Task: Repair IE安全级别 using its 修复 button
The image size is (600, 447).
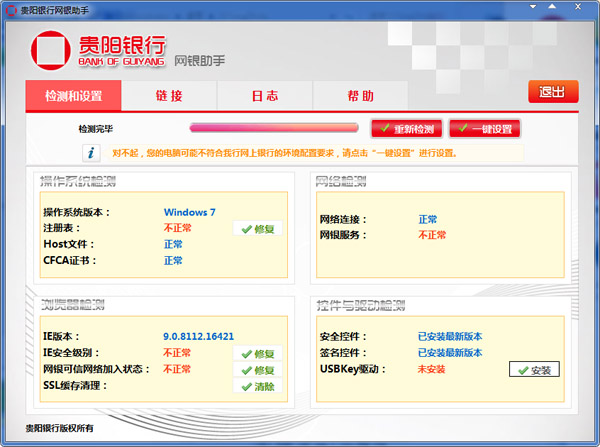Action: (258, 354)
